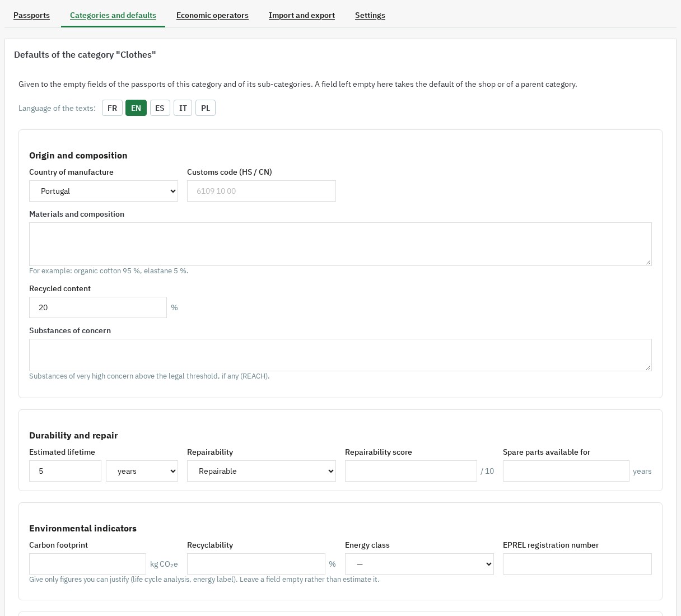The height and width of the screenshot is (616, 681).
Task: Click the 'Defaults of the category "Clothes"' heading
Action: (85, 54)
